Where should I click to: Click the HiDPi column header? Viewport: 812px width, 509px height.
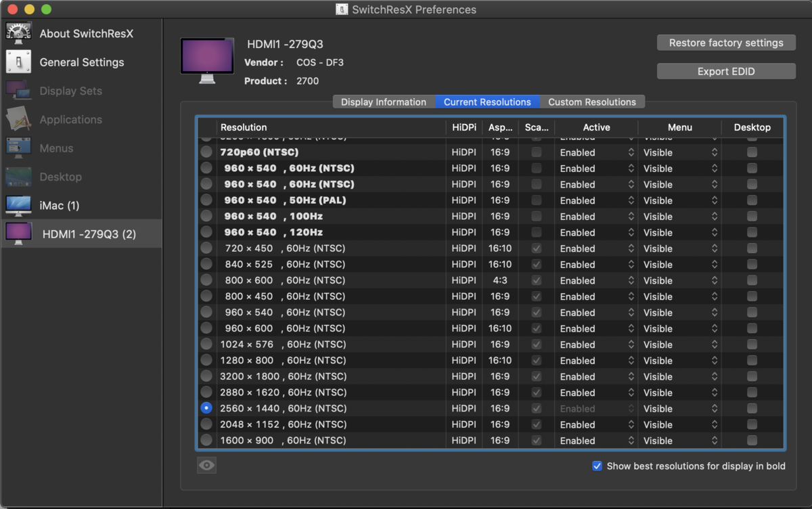464,127
